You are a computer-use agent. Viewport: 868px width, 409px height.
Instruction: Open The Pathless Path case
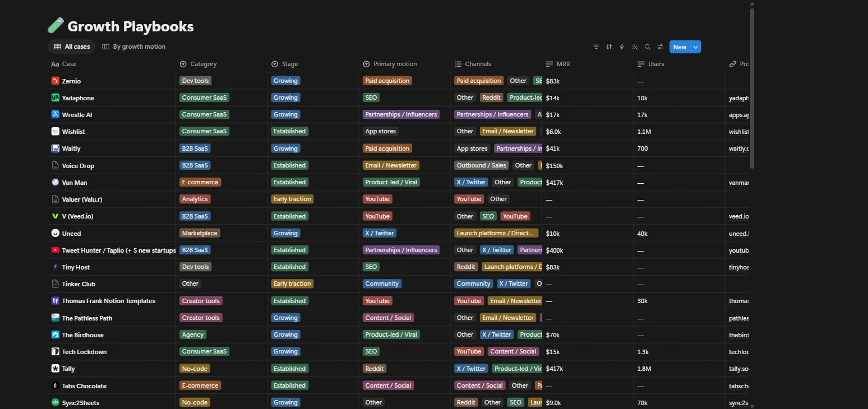click(x=87, y=318)
